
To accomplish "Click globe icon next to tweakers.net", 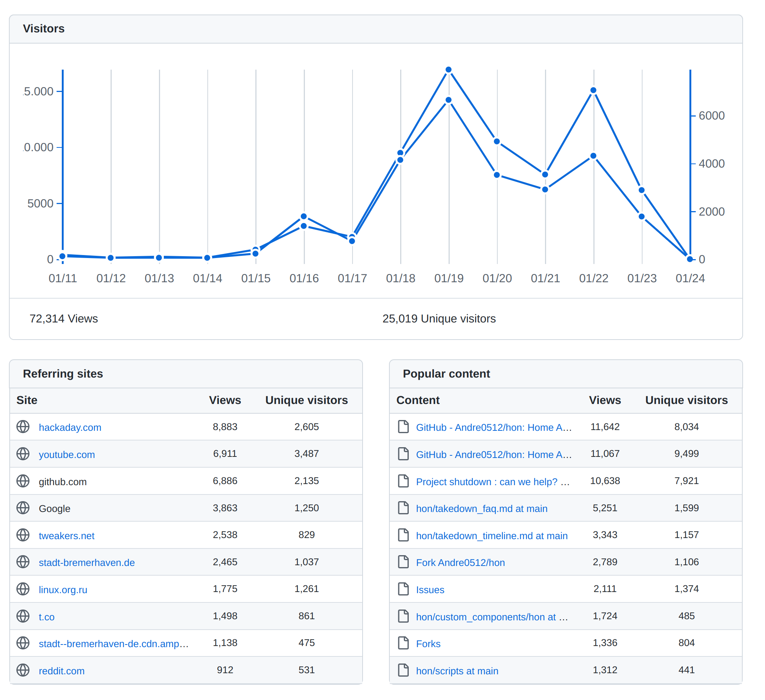I will 23,535.
